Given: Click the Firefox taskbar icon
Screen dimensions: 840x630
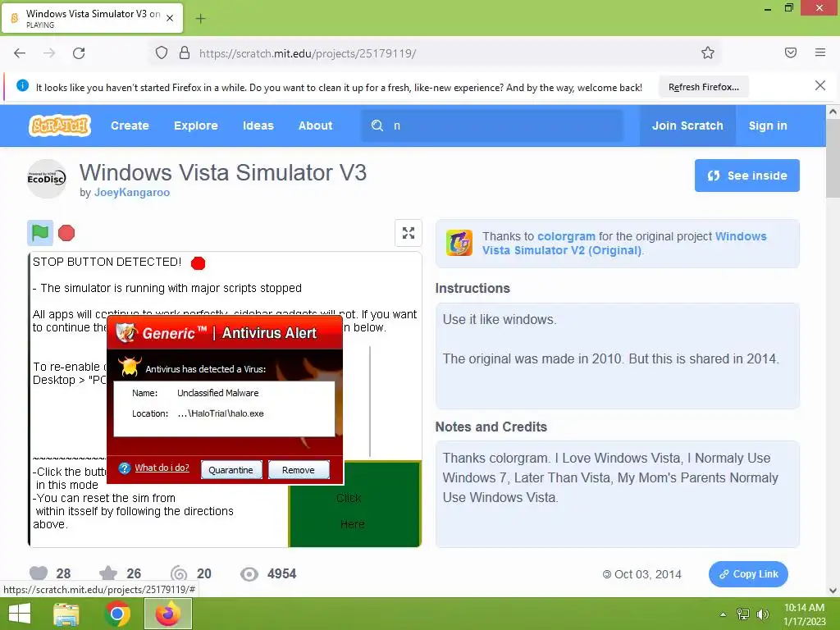Looking at the screenshot, I should click(x=167, y=614).
